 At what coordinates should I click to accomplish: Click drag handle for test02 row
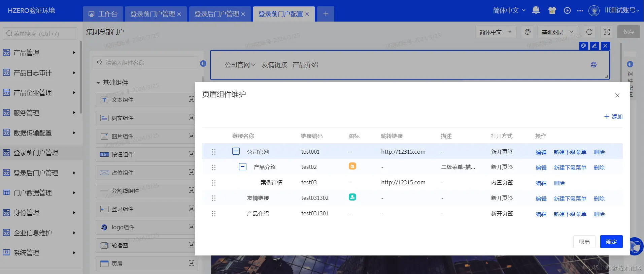[213, 168]
